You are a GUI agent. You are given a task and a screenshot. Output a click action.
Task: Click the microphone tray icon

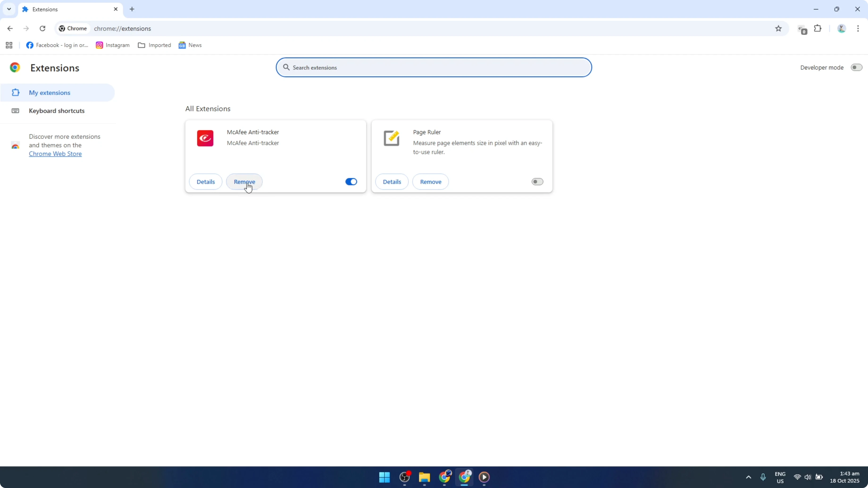click(763, 477)
